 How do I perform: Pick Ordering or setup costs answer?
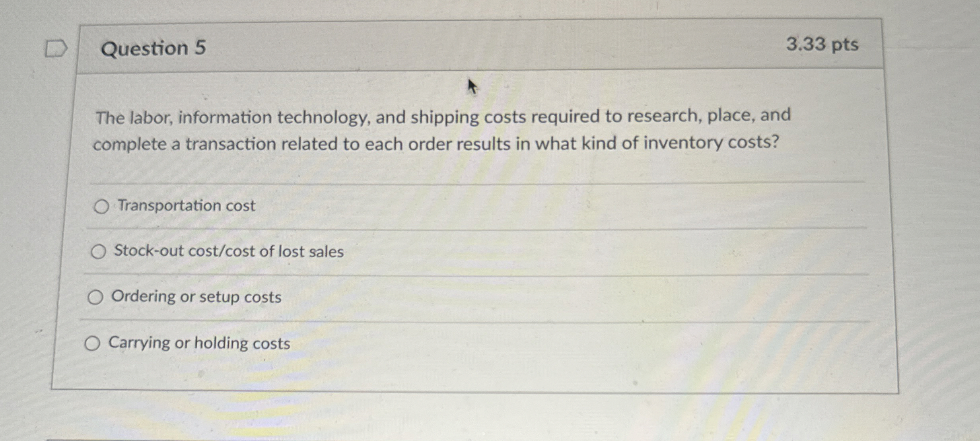point(95,297)
